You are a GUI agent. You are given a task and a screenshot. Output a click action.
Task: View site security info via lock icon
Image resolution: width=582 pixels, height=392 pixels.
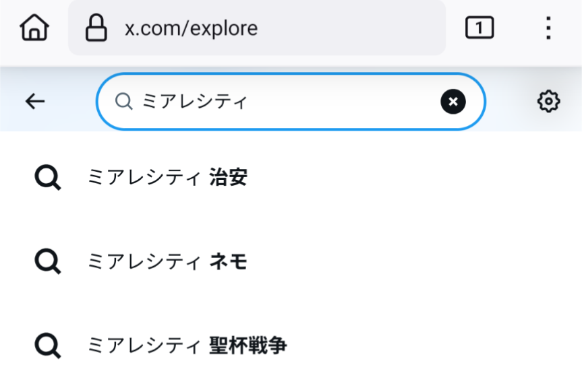coord(96,28)
